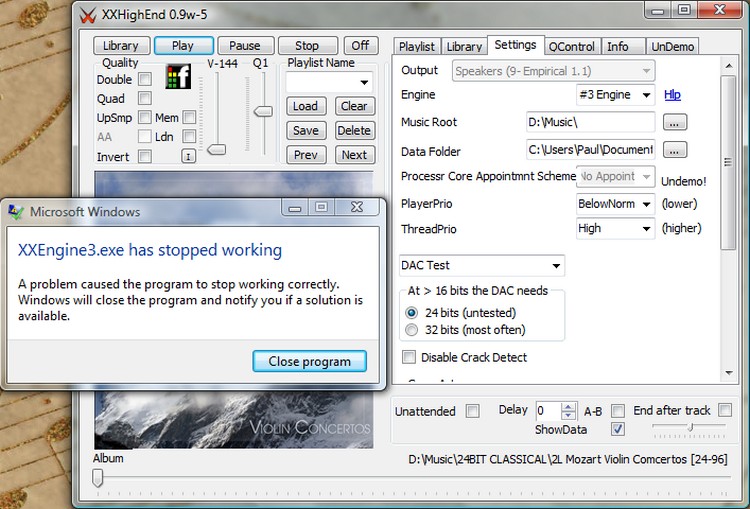Enable the Unattended checkbox

pos(473,411)
